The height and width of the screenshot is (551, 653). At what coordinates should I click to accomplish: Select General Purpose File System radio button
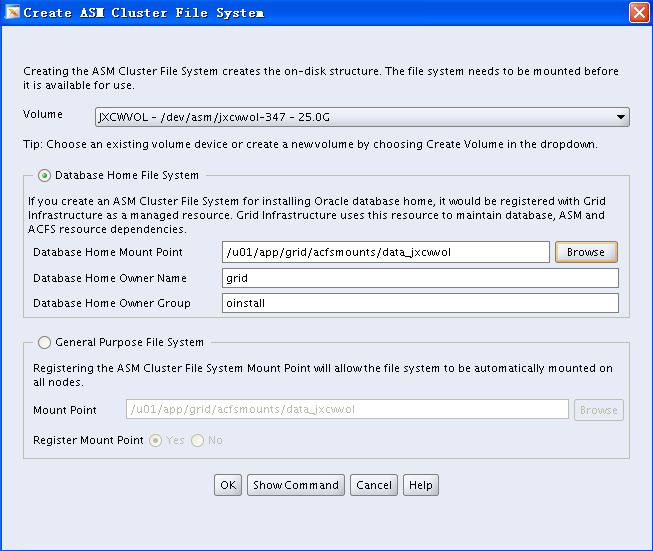pos(44,342)
